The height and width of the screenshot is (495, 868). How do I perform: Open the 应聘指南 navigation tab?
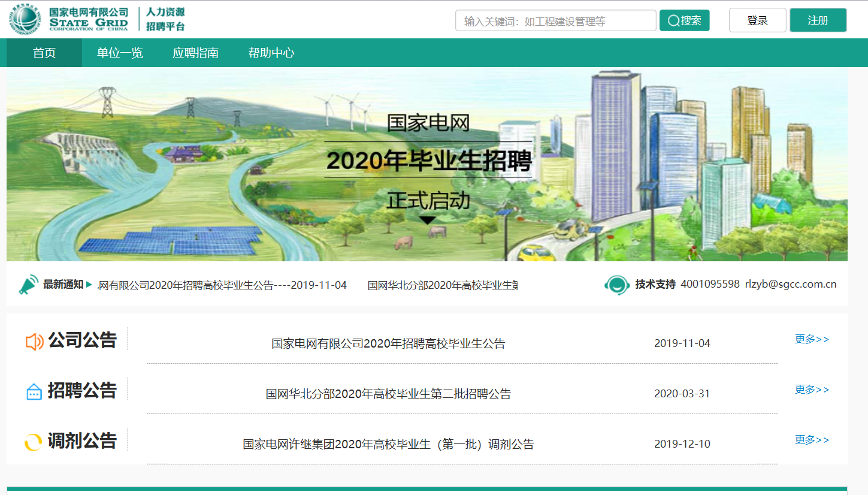tap(195, 53)
